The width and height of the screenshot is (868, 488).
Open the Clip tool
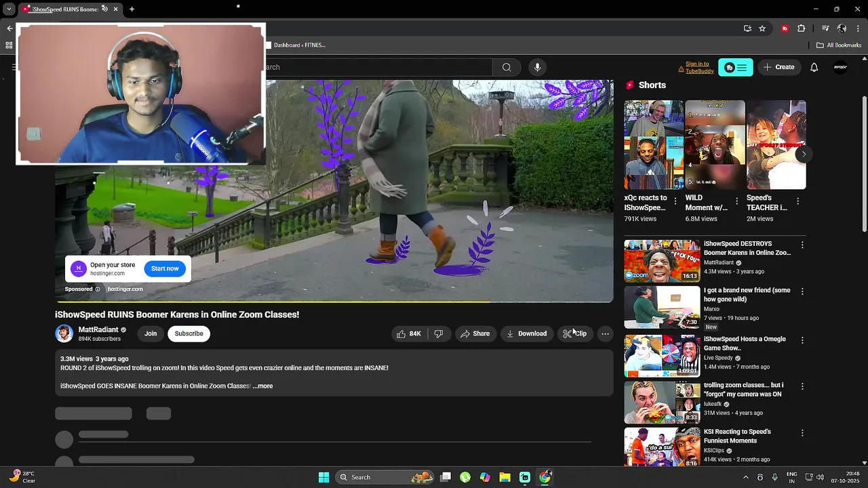tap(575, 333)
